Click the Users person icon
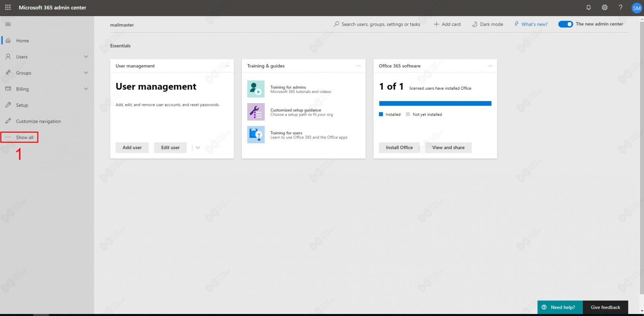The height and width of the screenshot is (316, 644). pyautogui.click(x=8, y=56)
